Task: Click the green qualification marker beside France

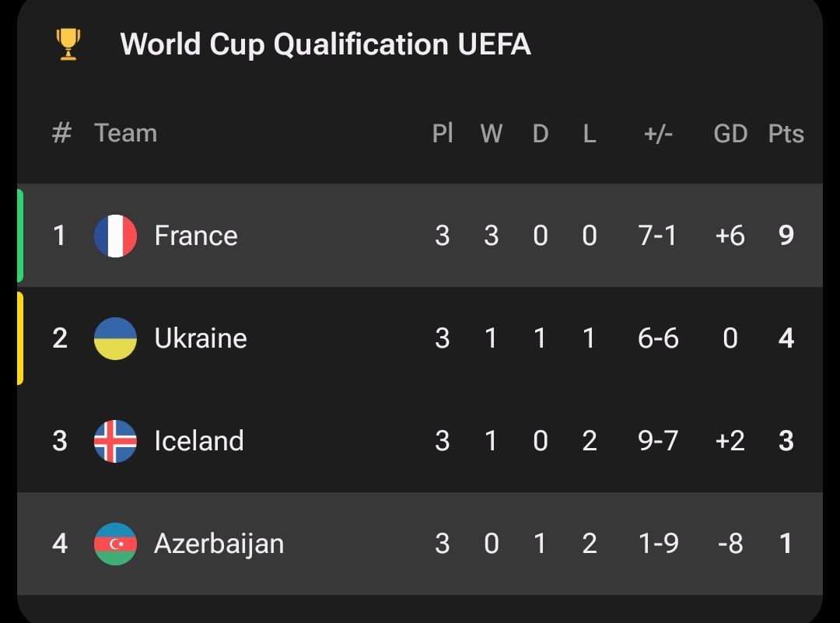Action: [20, 236]
